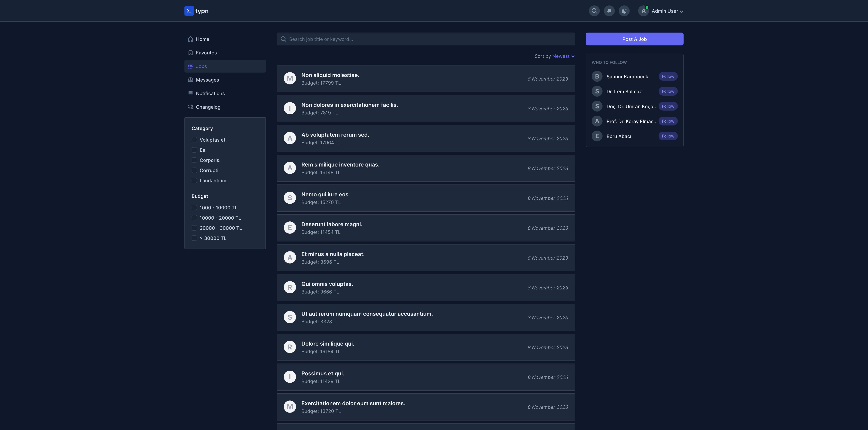The width and height of the screenshot is (868, 430).
Task: Open the Sort by Newest dropdown
Action: point(563,56)
